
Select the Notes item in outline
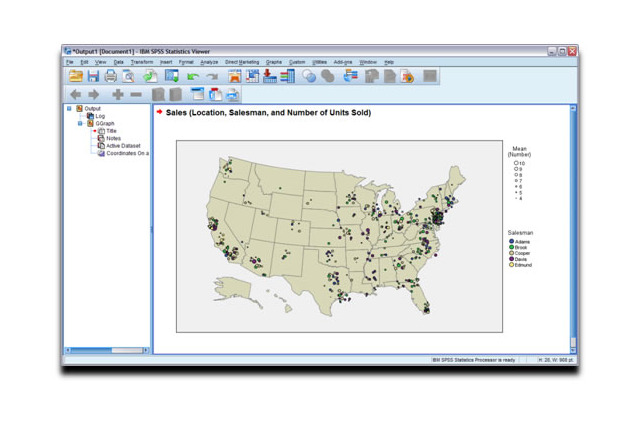[113, 138]
